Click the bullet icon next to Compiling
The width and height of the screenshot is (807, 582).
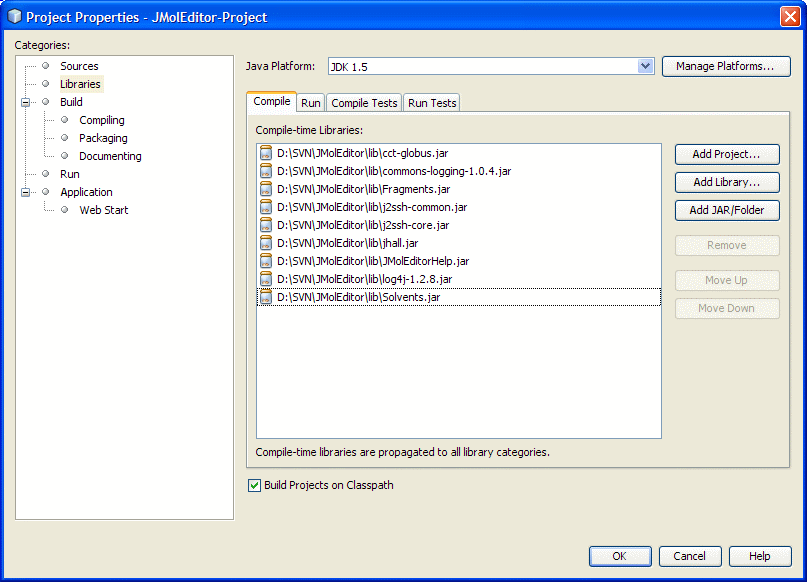[65, 120]
